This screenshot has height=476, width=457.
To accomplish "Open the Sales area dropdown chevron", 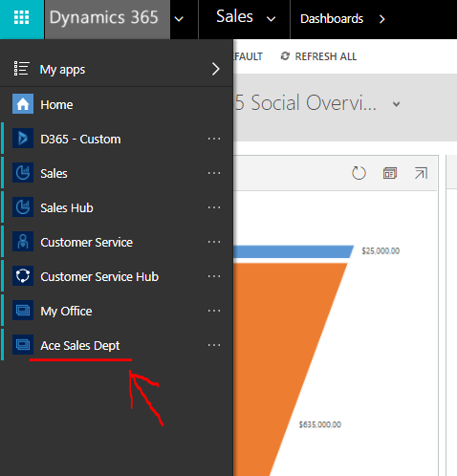I will click(x=271, y=19).
